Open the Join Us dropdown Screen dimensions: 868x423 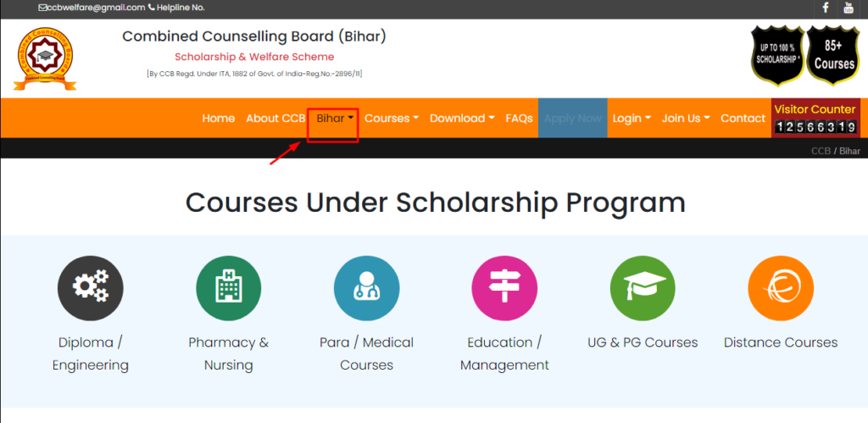[x=685, y=119]
